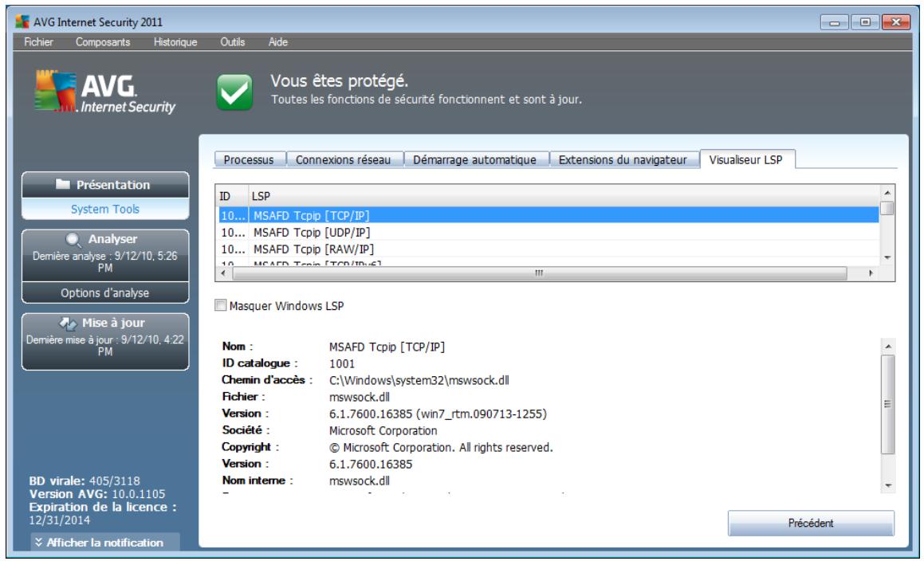Viewport: 924px width, 561px height.
Task: Select the Visualiseur LSP tab
Action: tap(747, 159)
